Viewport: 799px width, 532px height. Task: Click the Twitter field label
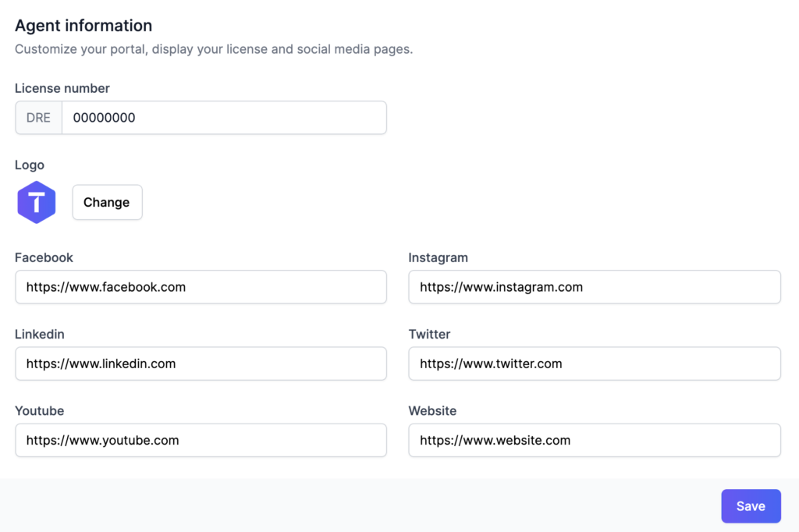430,335
